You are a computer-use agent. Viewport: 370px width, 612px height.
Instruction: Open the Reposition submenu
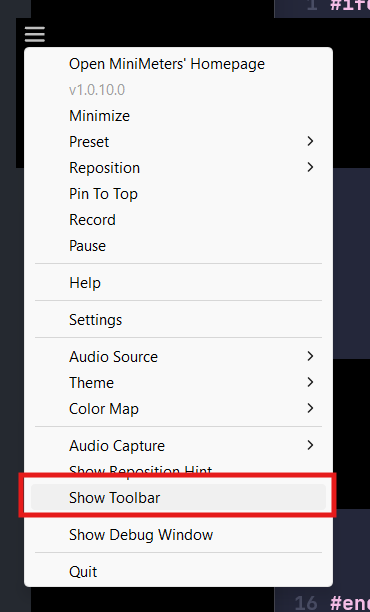coord(178,167)
